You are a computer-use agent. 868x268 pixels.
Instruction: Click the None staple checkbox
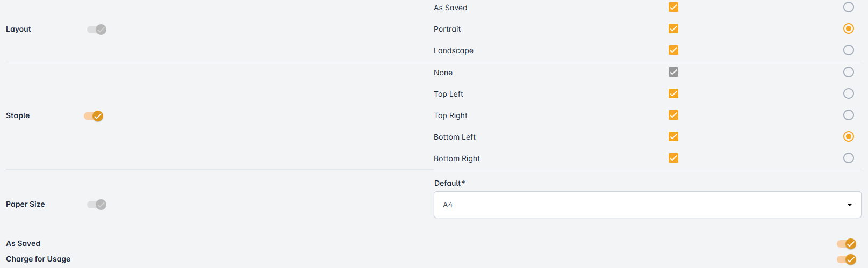[673, 72]
